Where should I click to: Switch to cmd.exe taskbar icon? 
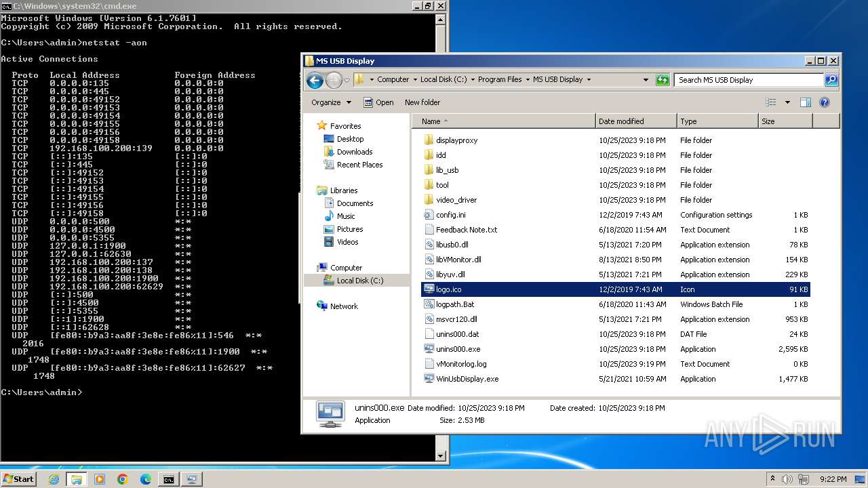click(x=168, y=479)
